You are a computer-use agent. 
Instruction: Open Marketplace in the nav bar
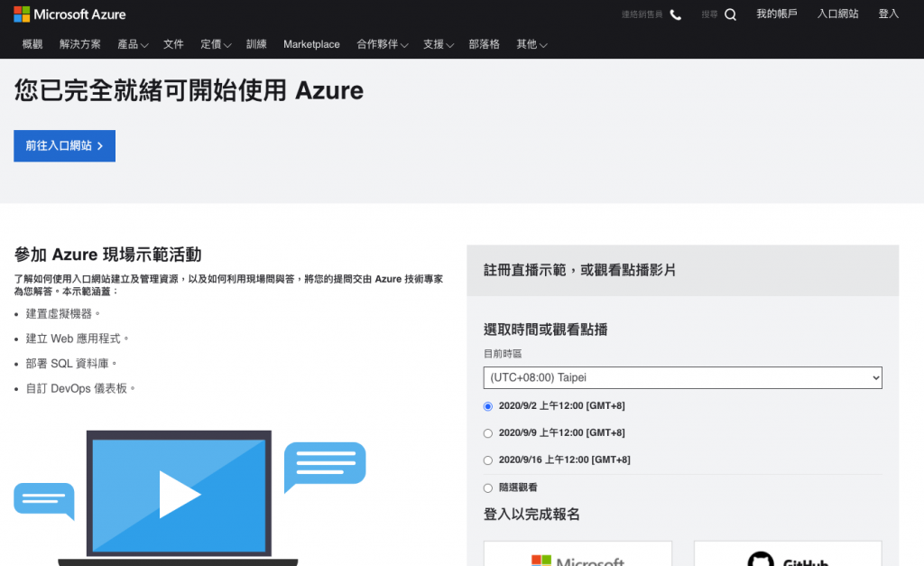click(x=311, y=44)
